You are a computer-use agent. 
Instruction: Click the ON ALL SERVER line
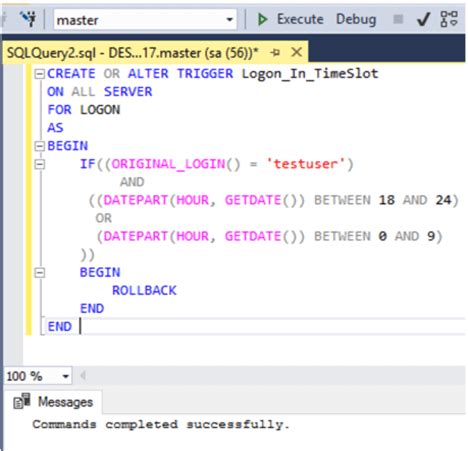pos(100,92)
